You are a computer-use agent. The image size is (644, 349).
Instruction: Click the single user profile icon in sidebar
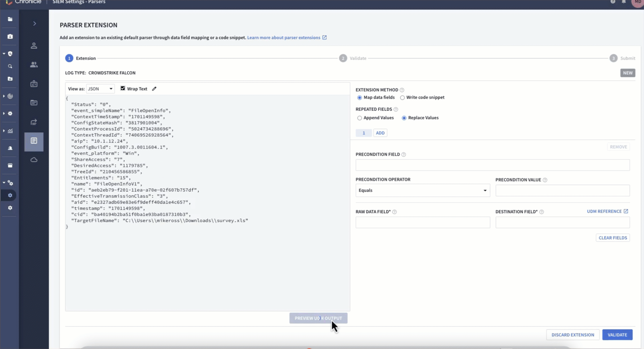pyautogui.click(x=34, y=46)
